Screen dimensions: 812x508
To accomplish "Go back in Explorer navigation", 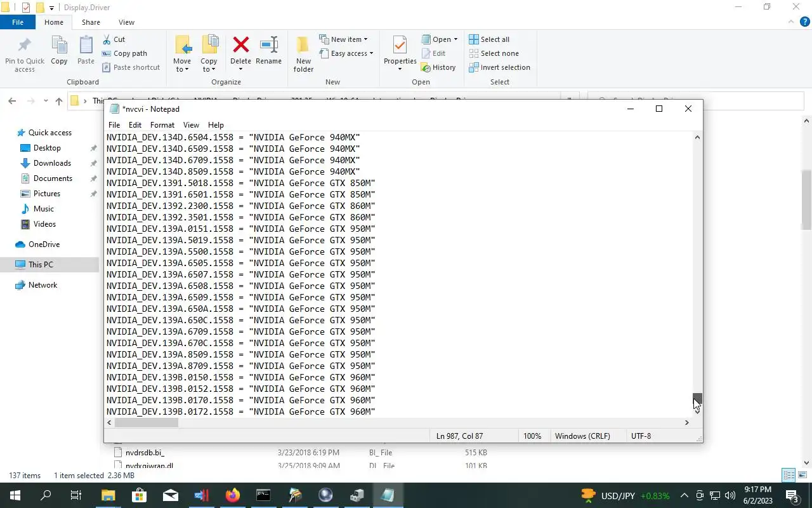I will coord(12,101).
